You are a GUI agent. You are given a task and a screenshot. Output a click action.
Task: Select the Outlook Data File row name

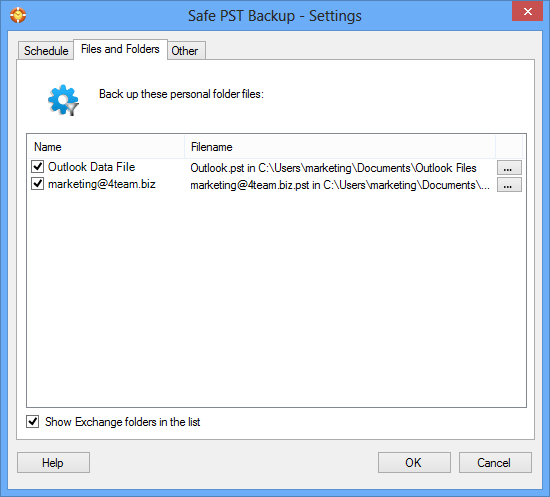tap(92, 167)
